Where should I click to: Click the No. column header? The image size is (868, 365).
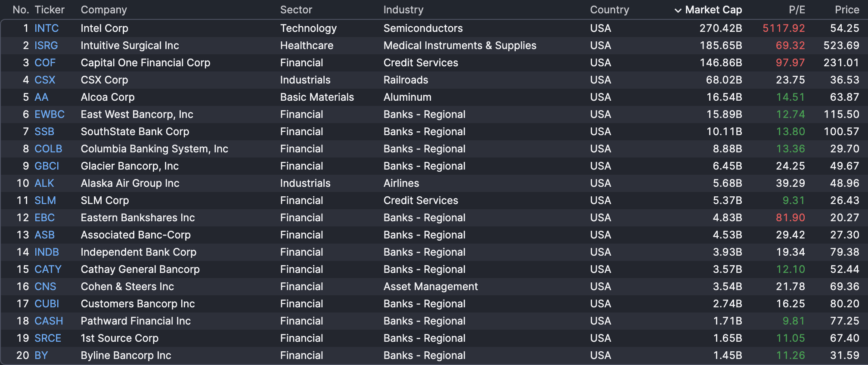click(x=21, y=10)
